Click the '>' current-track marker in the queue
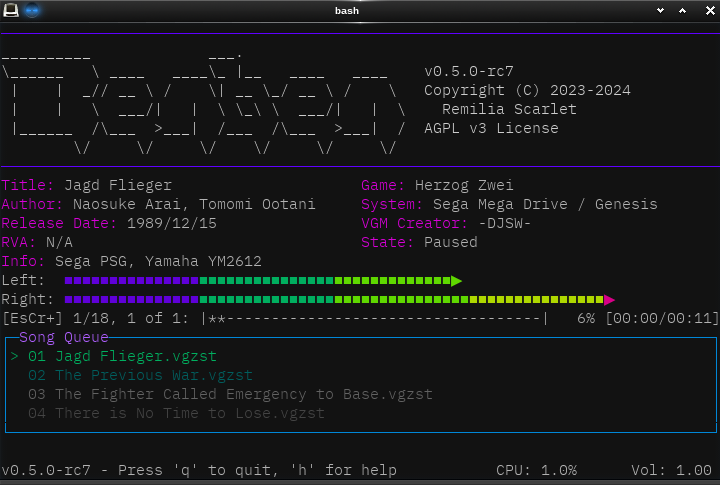The height and width of the screenshot is (485, 720). (14, 356)
